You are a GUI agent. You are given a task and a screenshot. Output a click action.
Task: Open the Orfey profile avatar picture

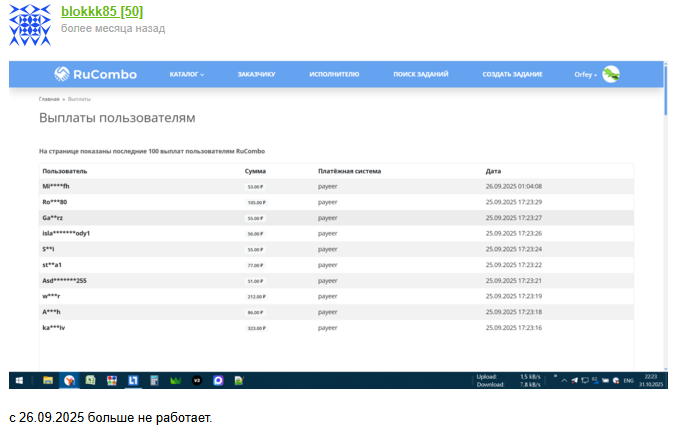click(611, 74)
